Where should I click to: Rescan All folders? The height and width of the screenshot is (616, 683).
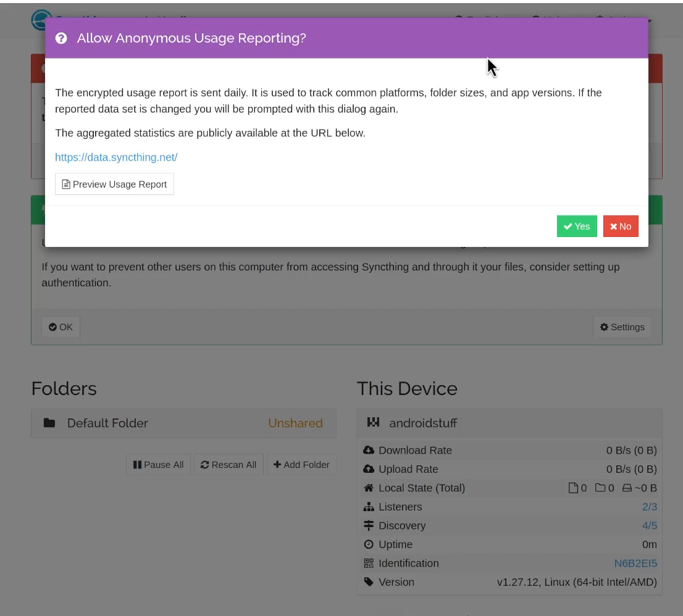[228, 465]
